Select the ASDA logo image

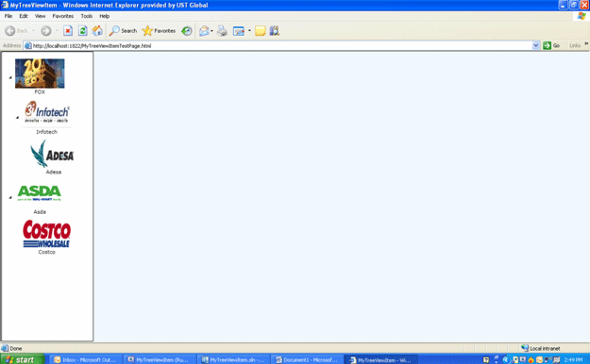[x=39, y=193]
